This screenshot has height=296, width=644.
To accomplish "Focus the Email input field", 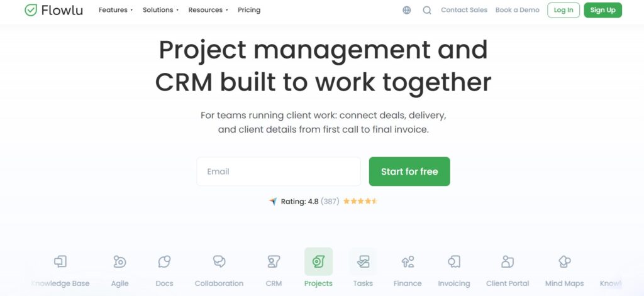I will (279, 172).
